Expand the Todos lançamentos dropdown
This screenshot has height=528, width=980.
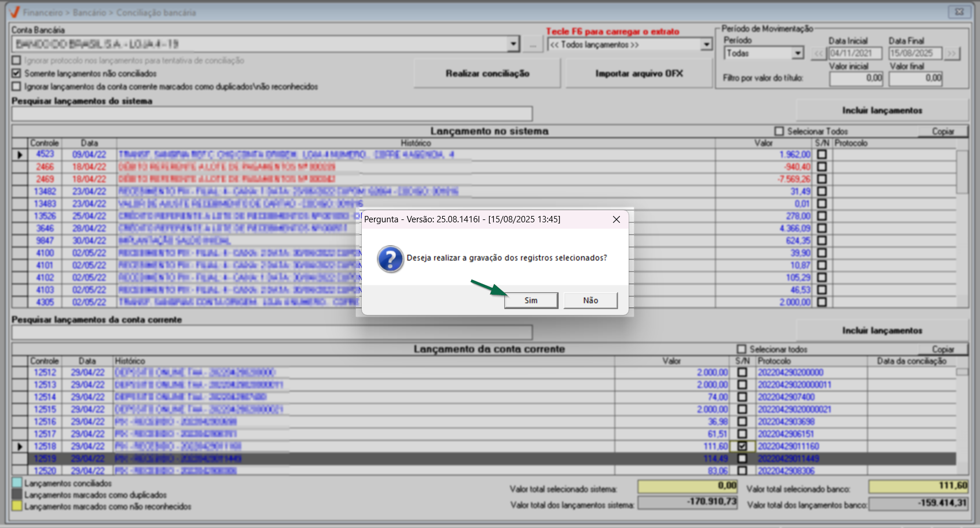pyautogui.click(x=706, y=45)
